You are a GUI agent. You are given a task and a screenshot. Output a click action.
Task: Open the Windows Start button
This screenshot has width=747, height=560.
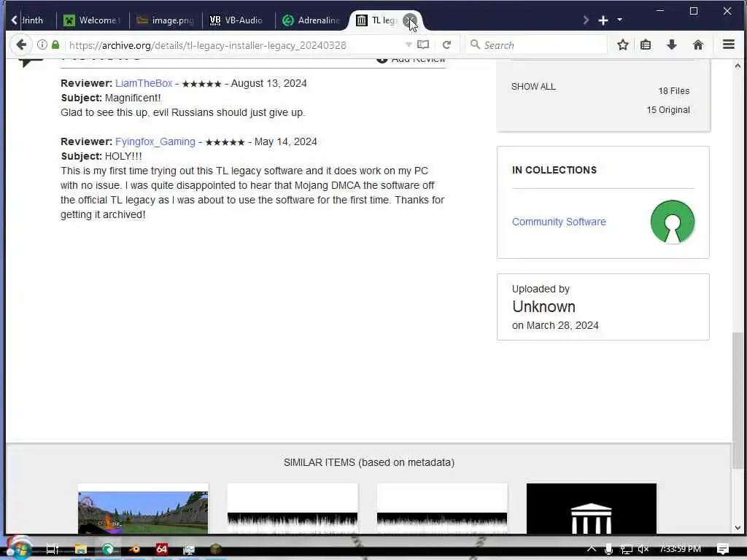click(18, 548)
